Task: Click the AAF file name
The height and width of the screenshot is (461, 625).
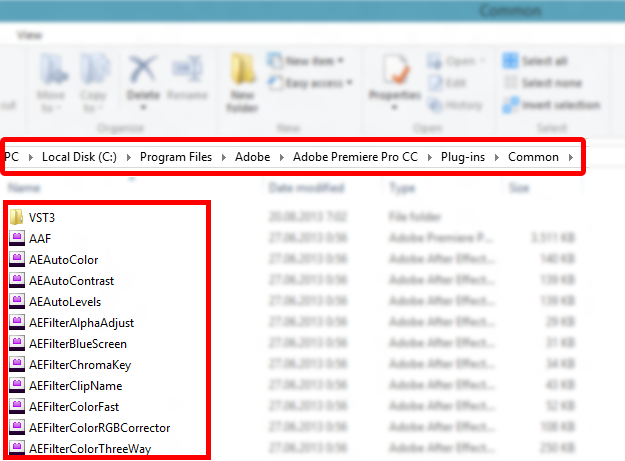Action: tap(40, 239)
